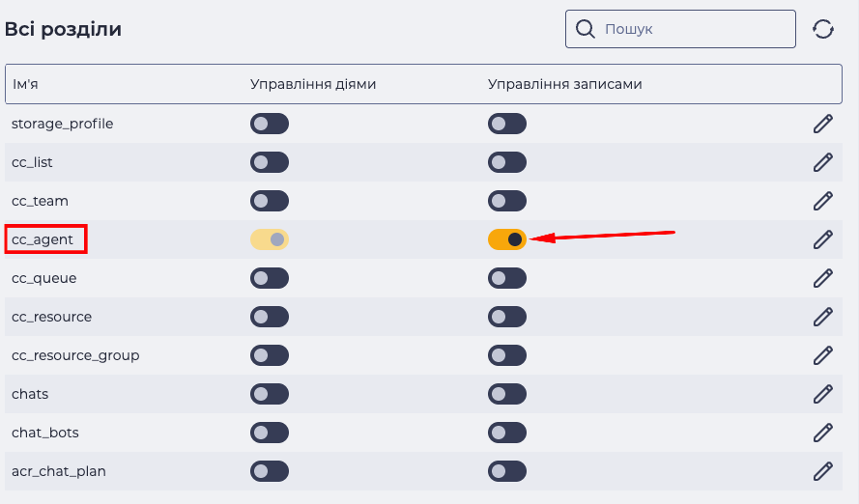The height and width of the screenshot is (504, 859).
Task: Turn on record management for cc_queue
Action: [x=507, y=278]
